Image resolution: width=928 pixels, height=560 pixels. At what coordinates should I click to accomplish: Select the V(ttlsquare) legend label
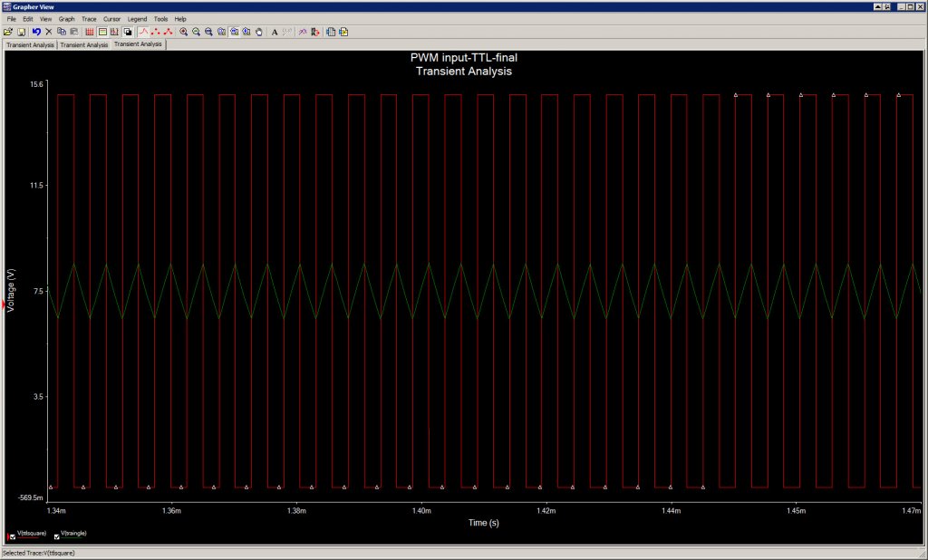(x=32, y=534)
